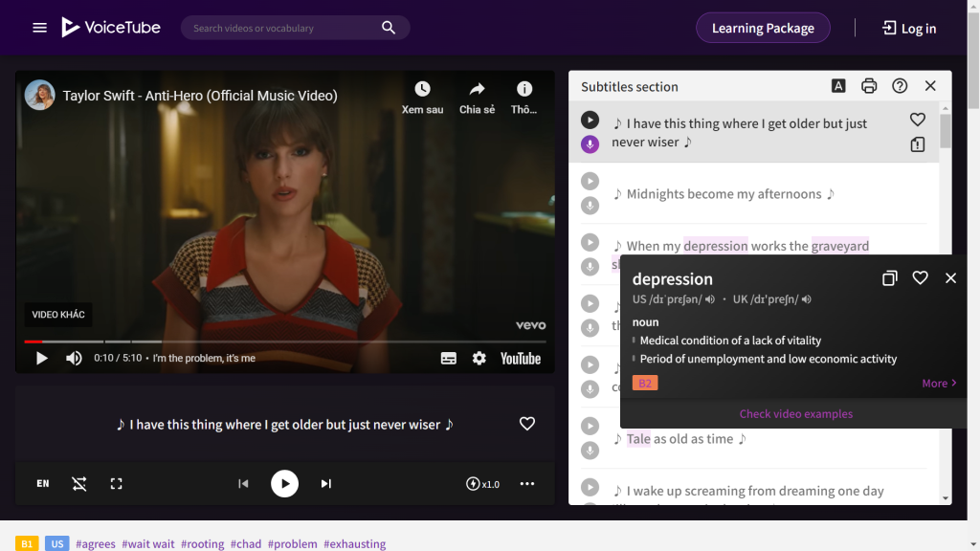Open the #agrees hashtag
The width and height of the screenshot is (980, 551).
pyautogui.click(x=96, y=543)
